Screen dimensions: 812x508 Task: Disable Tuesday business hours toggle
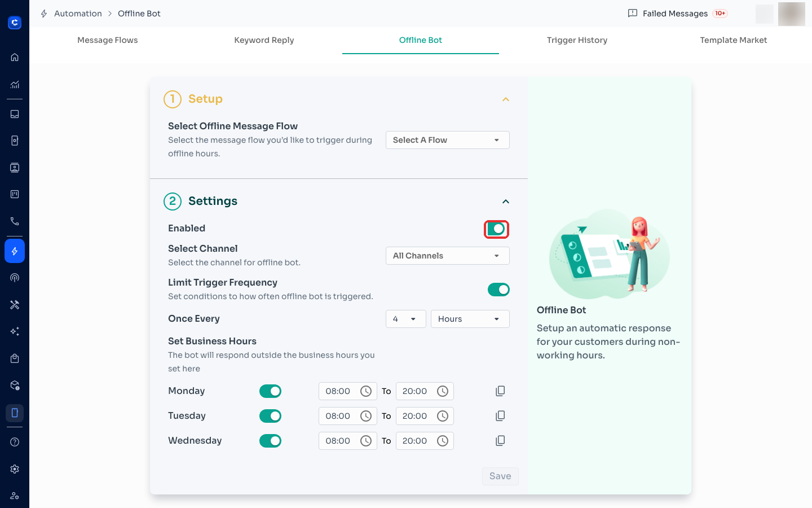270,416
